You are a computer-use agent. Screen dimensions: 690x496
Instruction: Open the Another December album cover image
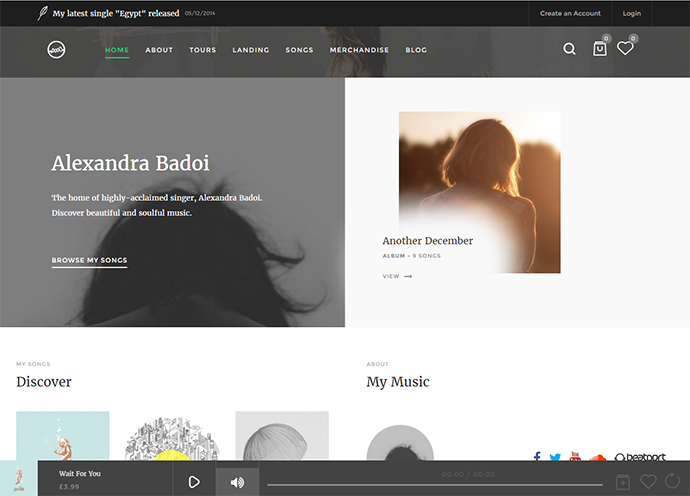480,192
